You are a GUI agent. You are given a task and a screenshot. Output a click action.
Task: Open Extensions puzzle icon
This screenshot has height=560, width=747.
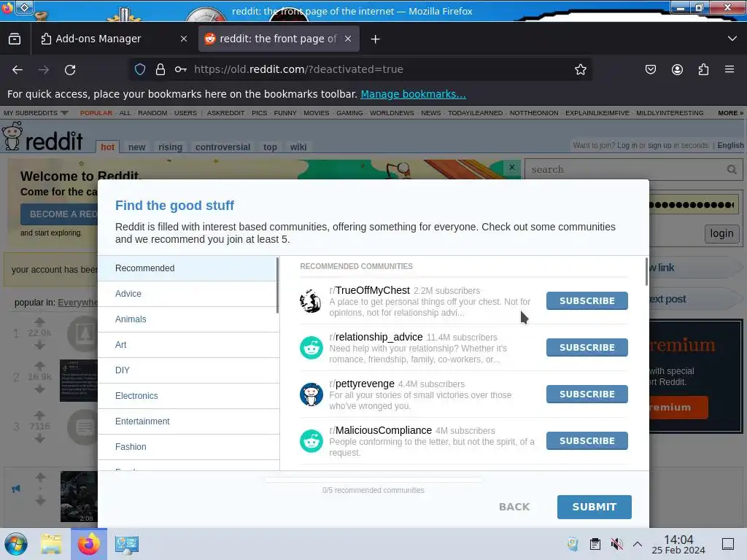pos(703,69)
